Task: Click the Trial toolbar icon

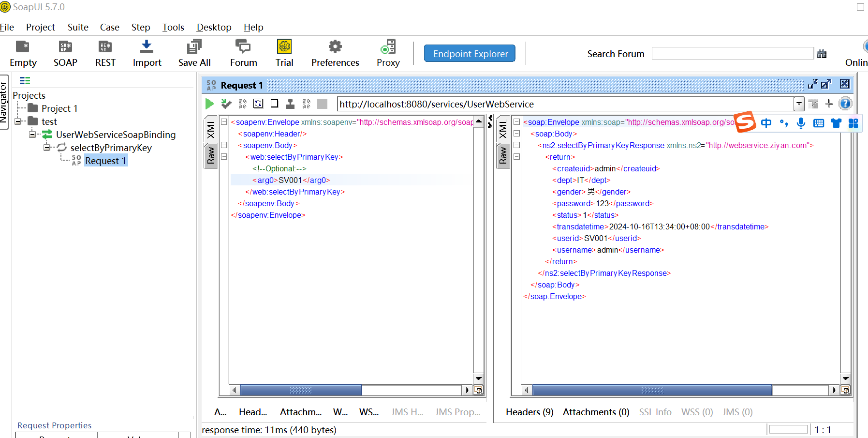Action: pyautogui.click(x=284, y=53)
